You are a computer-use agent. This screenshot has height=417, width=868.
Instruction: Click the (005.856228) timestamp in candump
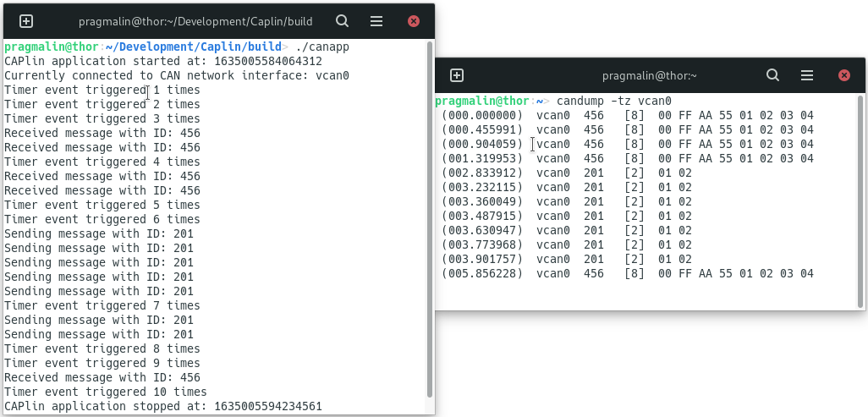tap(482, 273)
